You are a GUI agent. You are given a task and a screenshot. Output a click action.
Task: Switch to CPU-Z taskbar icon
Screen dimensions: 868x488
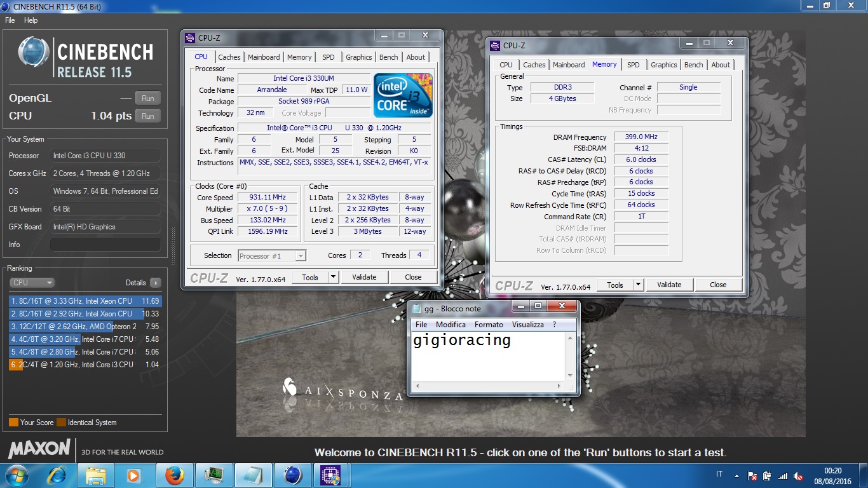coord(330,475)
